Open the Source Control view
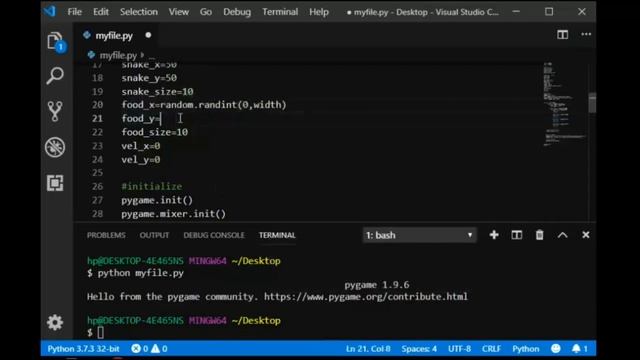This screenshot has height=360, width=640. (55, 111)
